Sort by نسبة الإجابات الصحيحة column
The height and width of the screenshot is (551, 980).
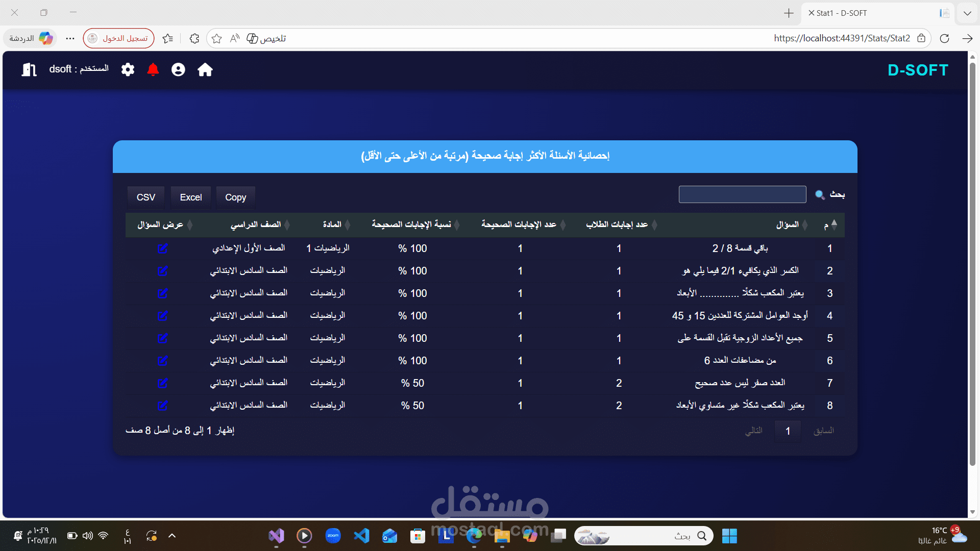pyautogui.click(x=411, y=225)
